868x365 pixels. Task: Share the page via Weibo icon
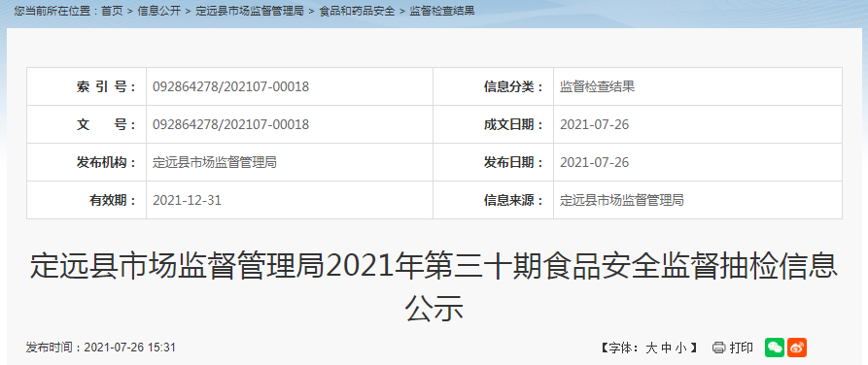click(x=797, y=348)
